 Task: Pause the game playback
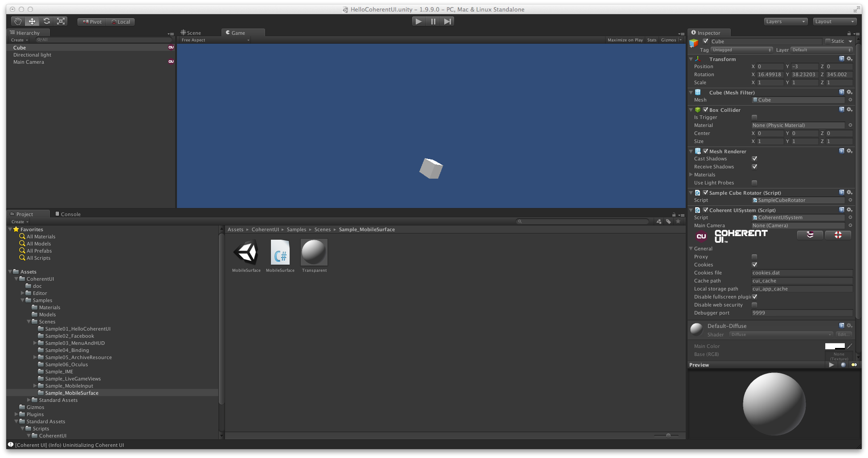(433, 21)
